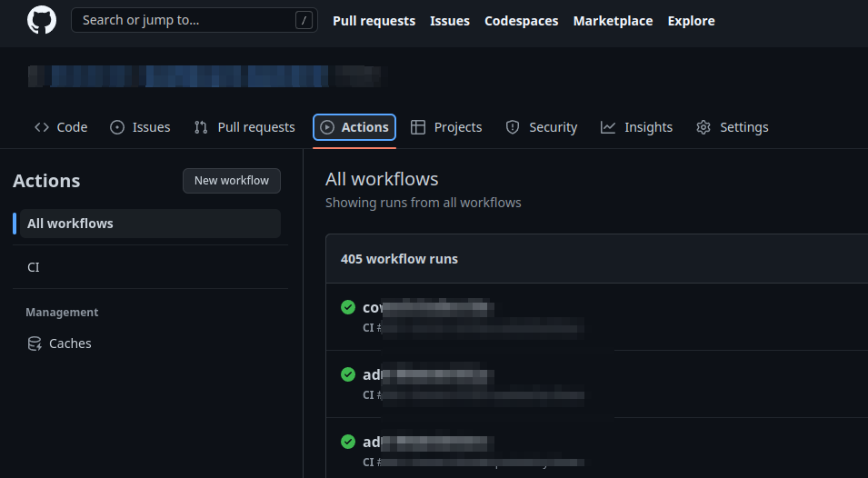Switch to the Issues repository tab
The image size is (868, 478).
[140, 127]
